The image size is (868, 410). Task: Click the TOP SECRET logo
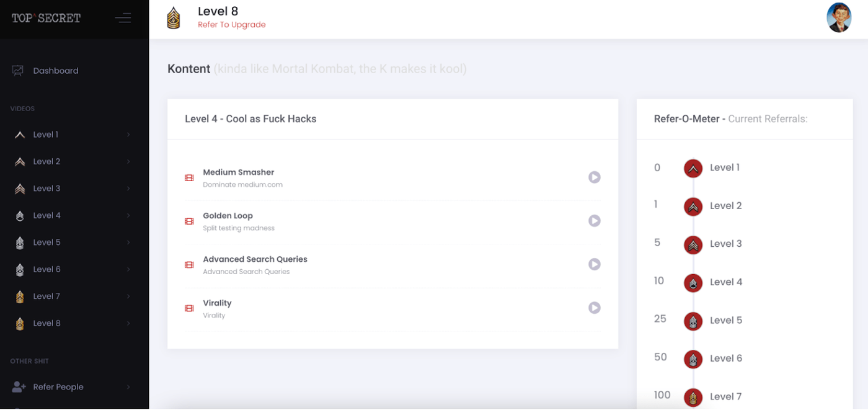point(46,18)
